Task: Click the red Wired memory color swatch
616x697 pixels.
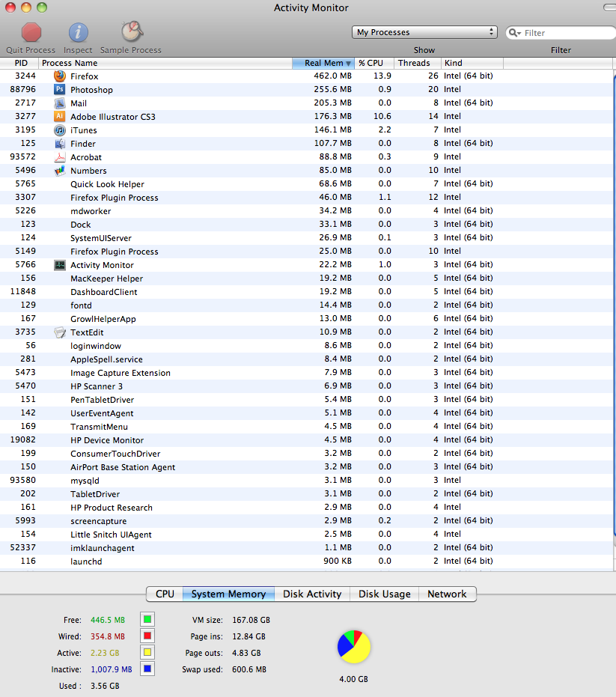Action: click(147, 636)
